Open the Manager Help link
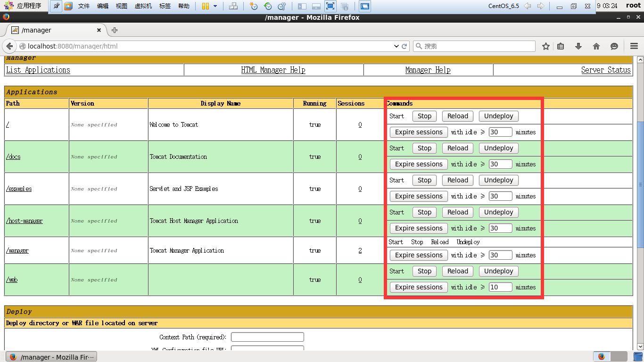This screenshot has height=362, width=644. [x=428, y=70]
